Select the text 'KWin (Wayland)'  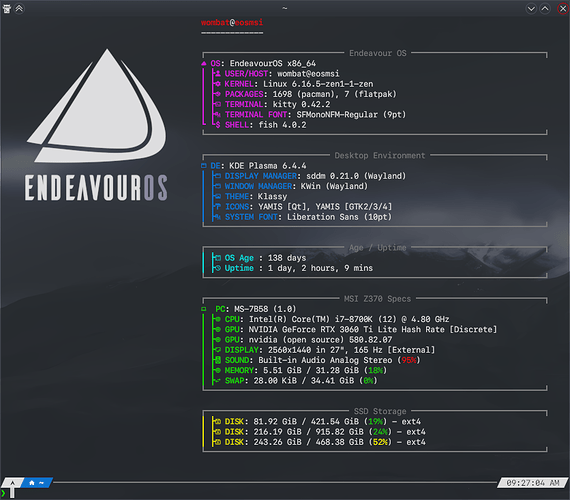(x=334, y=186)
